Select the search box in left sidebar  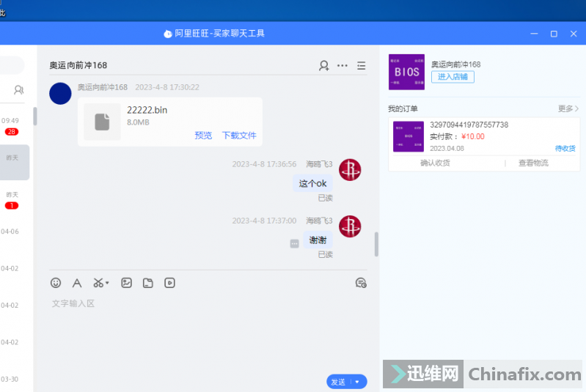(x=12, y=65)
